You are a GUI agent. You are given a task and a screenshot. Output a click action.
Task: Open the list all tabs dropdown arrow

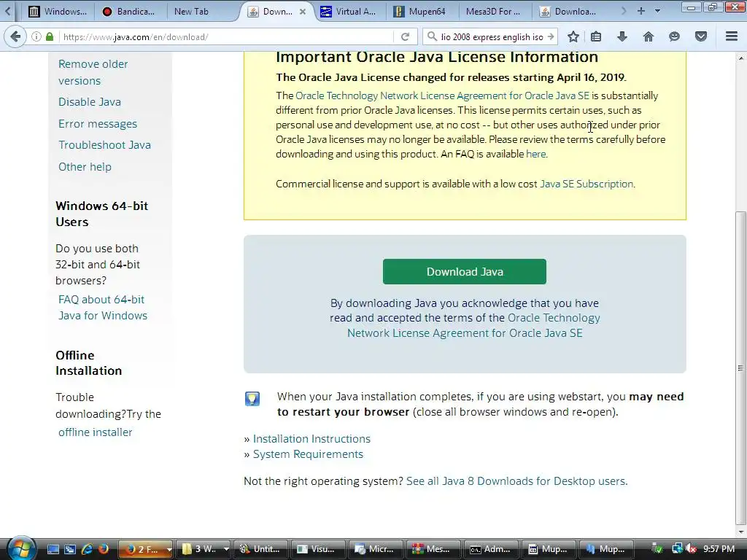point(657,11)
